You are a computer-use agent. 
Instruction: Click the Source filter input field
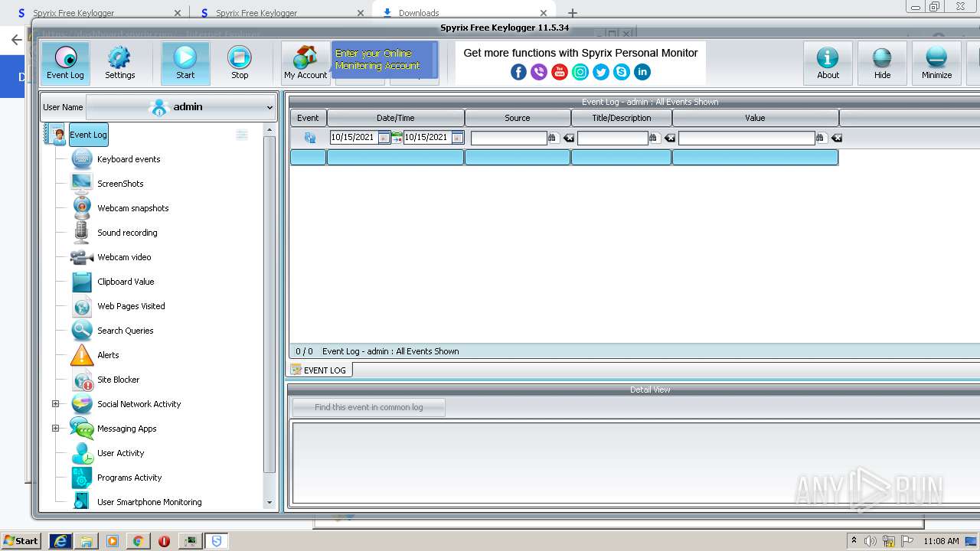click(508, 138)
